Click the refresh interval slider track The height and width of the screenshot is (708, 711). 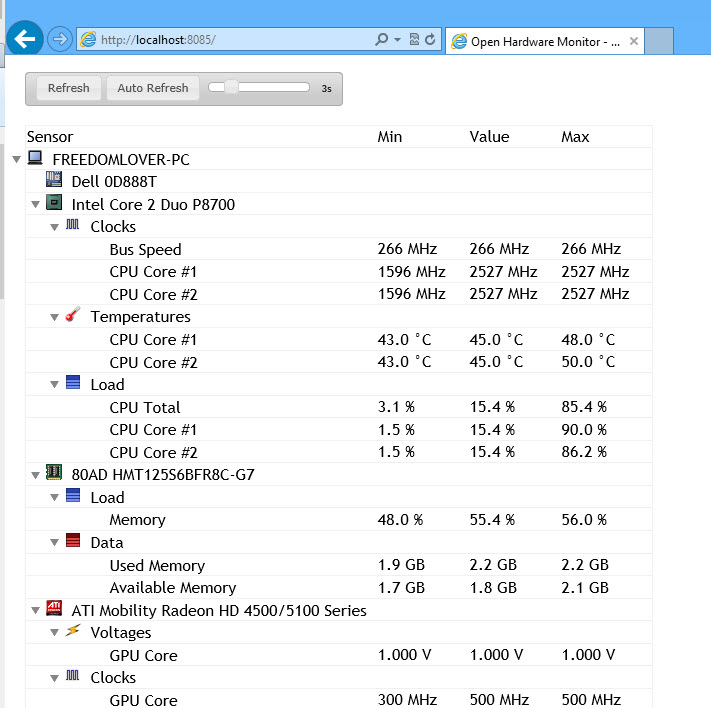(x=259, y=87)
